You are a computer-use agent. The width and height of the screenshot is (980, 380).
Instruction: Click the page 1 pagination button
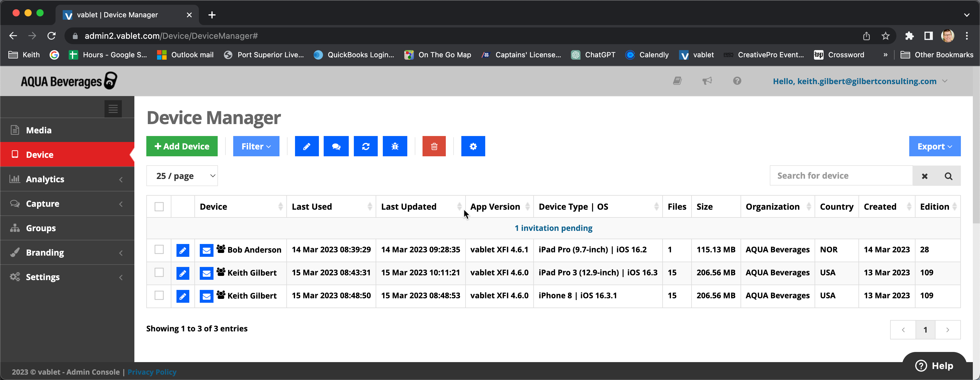coord(925,330)
